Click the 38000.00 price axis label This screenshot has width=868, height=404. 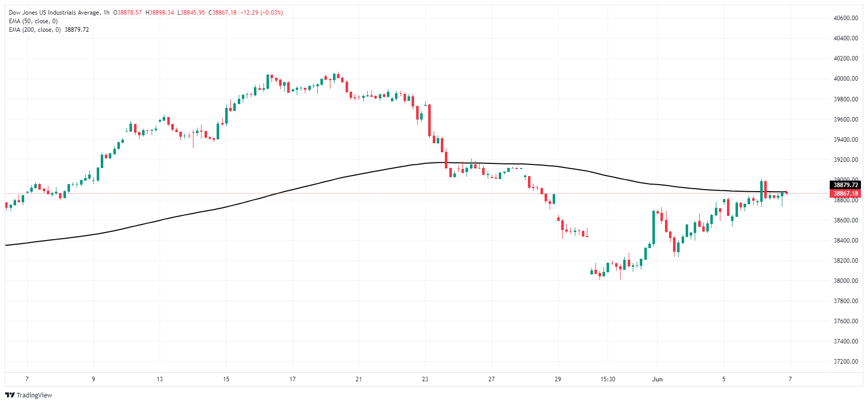pos(846,281)
